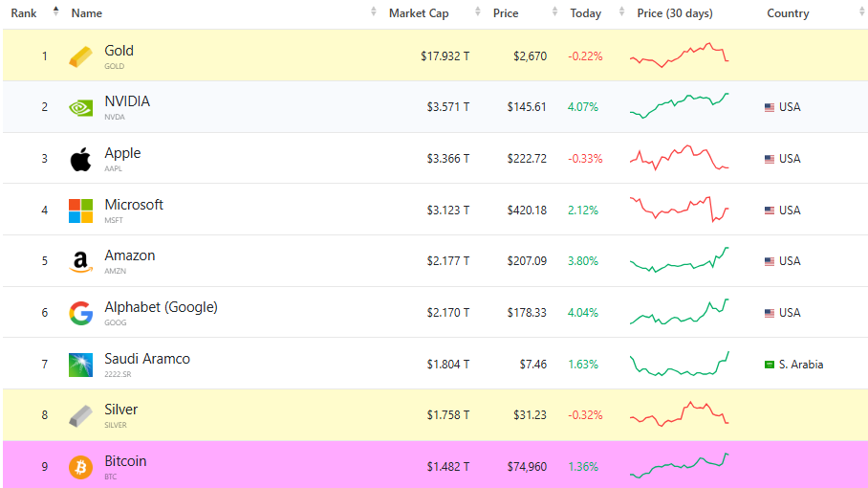
Task: Open the Bitcoin asset name link
Action: (125, 461)
